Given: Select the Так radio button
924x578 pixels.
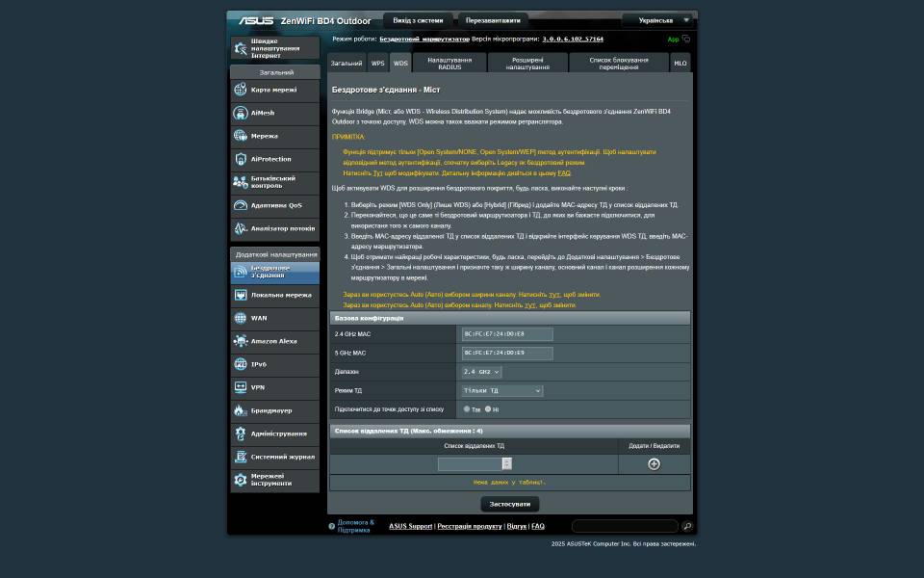Looking at the screenshot, I should pyautogui.click(x=467, y=409).
